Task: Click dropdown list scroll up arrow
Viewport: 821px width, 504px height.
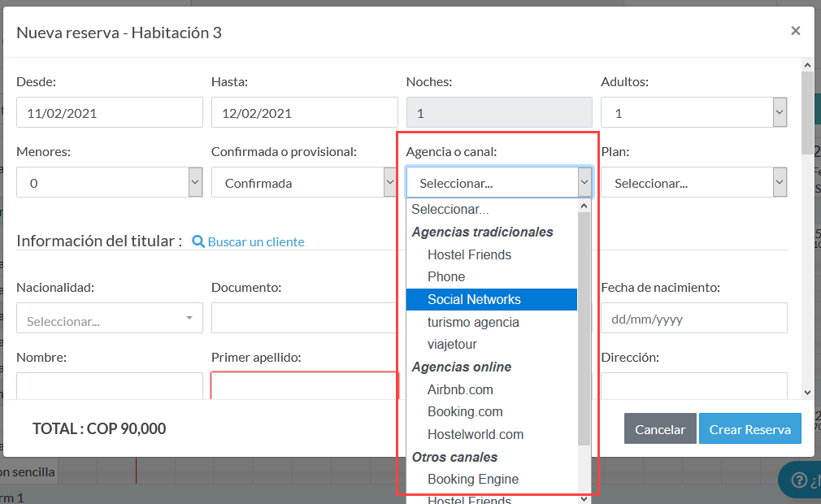Action: pos(584,206)
